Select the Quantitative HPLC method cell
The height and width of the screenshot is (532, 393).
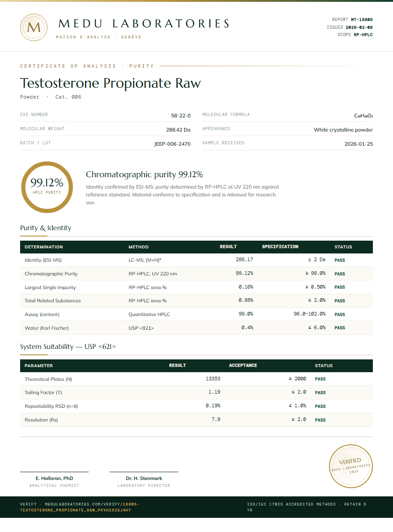[x=149, y=315]
